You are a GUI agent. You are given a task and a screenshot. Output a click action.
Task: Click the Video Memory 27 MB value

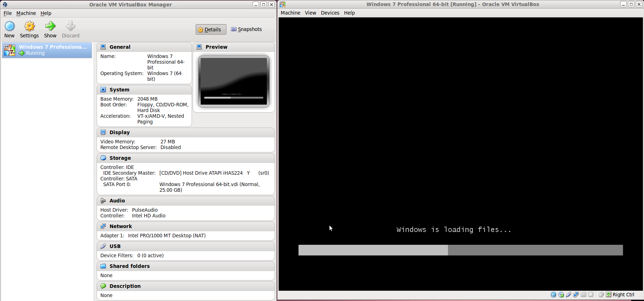tap(168, 142)
